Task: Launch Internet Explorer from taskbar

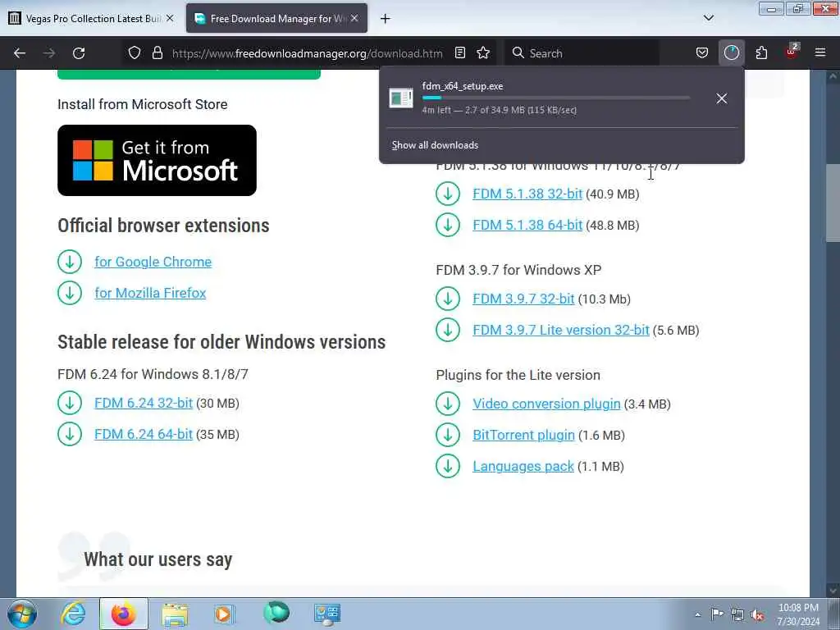Action: [x=73, y=614]
